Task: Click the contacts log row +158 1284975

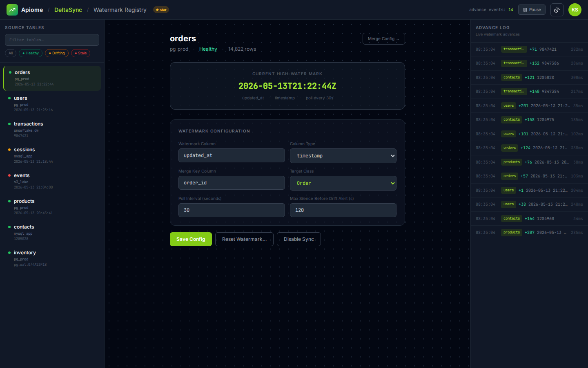Action: pos(529,120)
